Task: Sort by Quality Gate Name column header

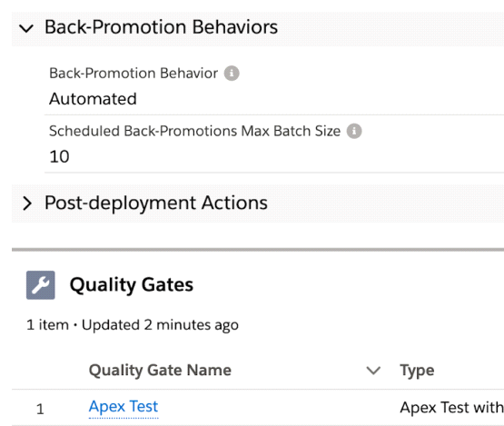Action: [x=160, y=370]
